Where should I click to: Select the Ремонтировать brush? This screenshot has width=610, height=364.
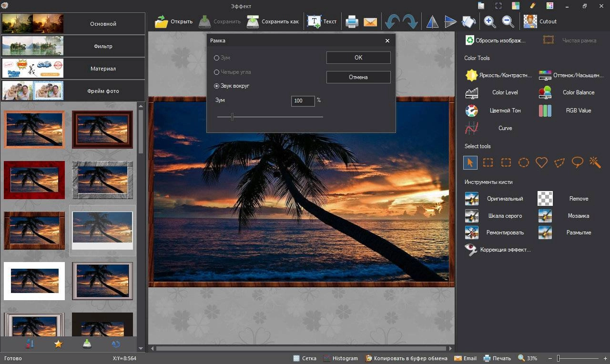tap(495, 233)
